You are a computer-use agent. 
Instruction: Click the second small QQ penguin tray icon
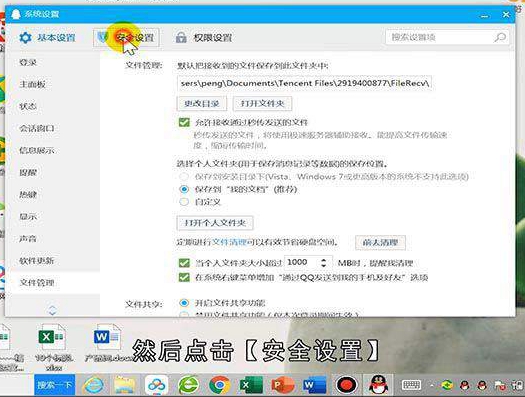[x=481, y=386]
